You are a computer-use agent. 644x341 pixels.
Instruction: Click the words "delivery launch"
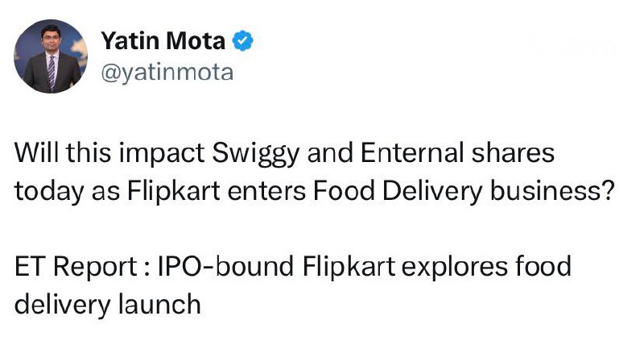click(107, 303)
